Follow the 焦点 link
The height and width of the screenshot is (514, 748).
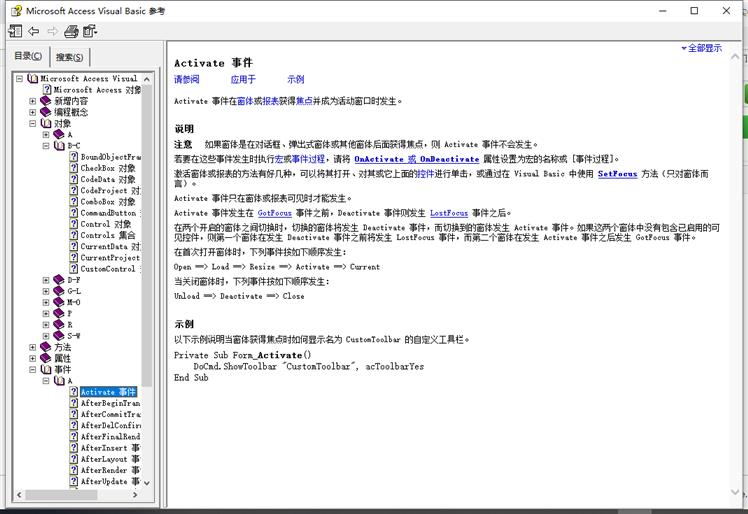point(304,101)
